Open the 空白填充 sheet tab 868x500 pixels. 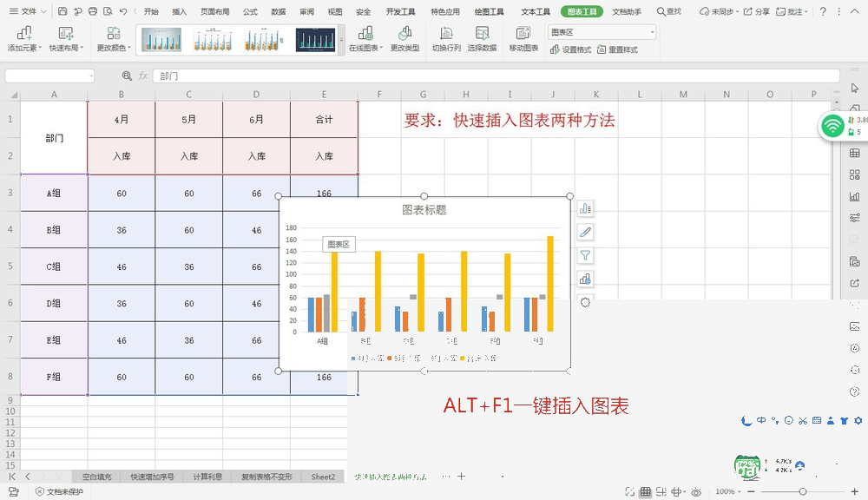coord(97,477)
